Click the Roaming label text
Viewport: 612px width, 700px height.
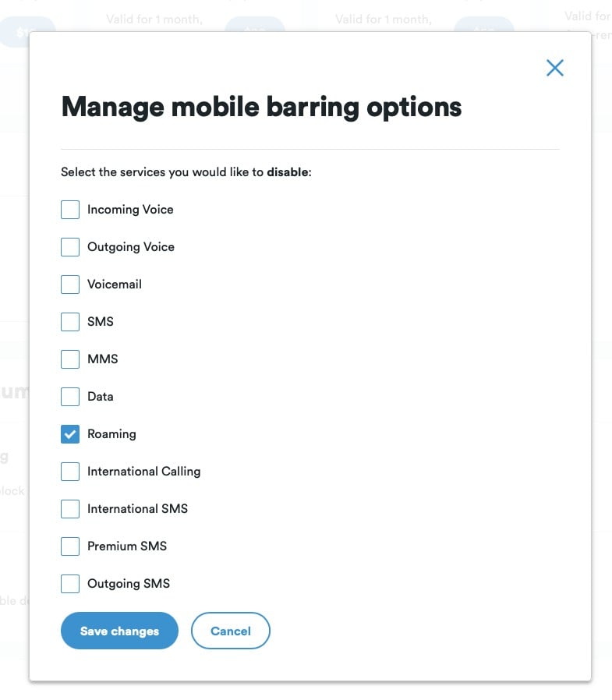[x=111, y=434]
